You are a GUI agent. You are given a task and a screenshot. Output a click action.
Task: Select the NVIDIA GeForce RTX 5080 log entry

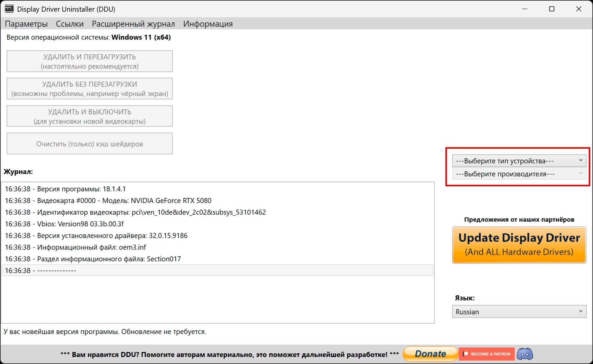click(108, 201)
